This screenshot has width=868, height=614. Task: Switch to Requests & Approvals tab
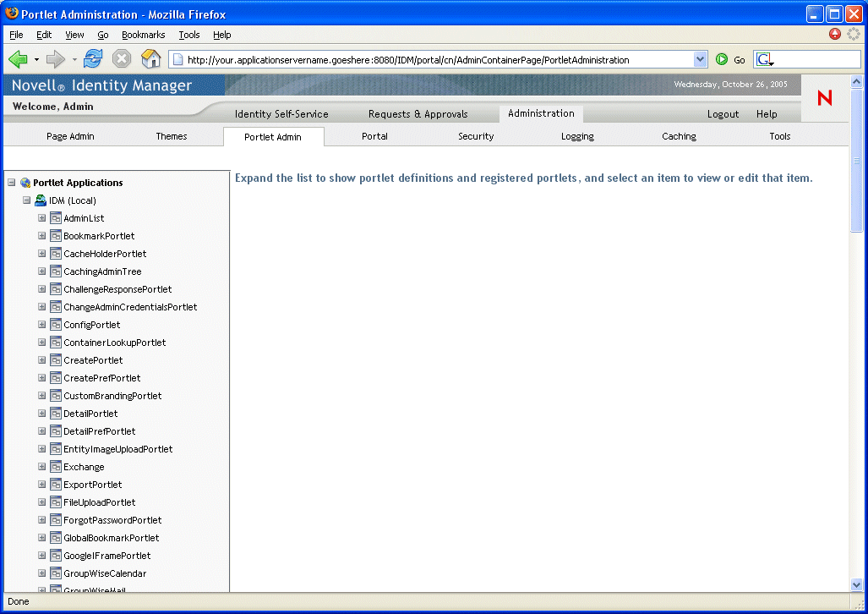tap(418, 113)
